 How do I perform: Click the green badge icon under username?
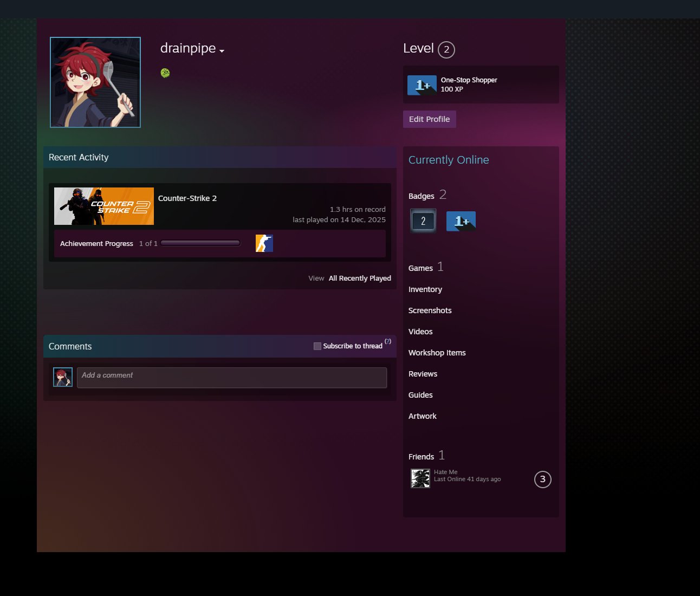pyautogui.click(x=165, y=73)
